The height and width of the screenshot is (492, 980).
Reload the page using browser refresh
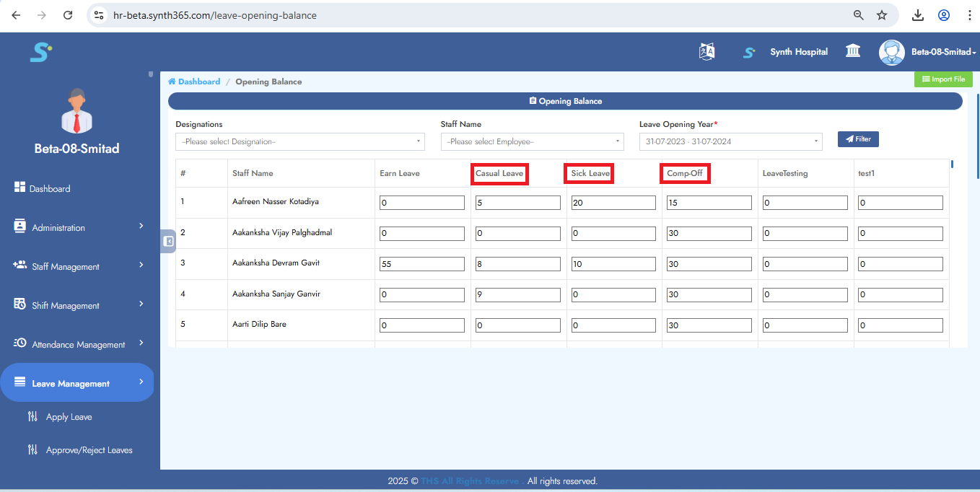pos(68,15)
